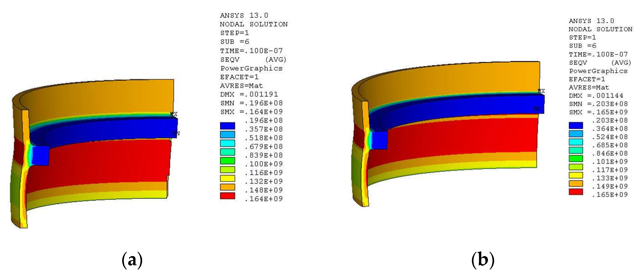Click the cyan swatch in figure (b) legend
The image size is (644, 276).
click(576, 142)
